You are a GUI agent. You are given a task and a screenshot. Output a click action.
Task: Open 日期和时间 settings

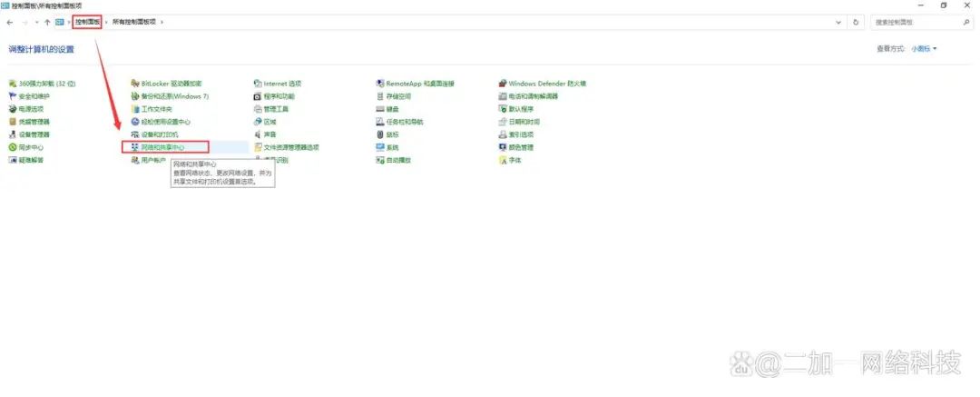(524, 122)
